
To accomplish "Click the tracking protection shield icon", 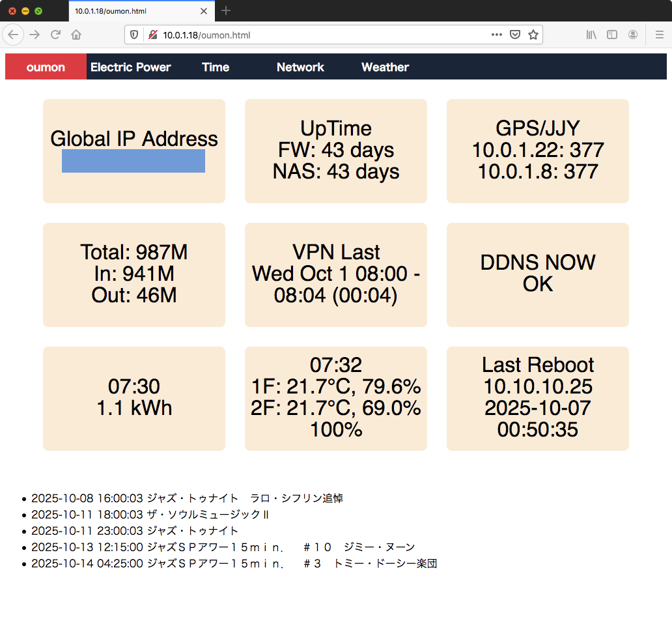I will tap(135, 35).
